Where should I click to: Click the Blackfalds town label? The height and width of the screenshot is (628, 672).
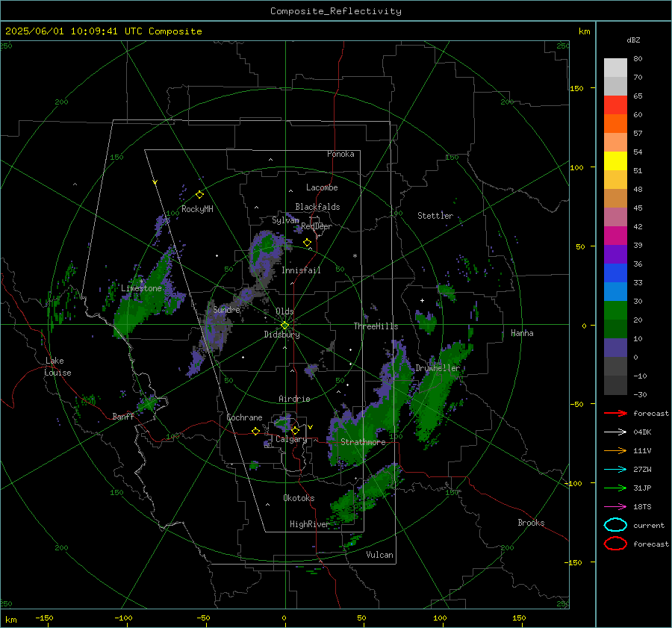point(317,207)
